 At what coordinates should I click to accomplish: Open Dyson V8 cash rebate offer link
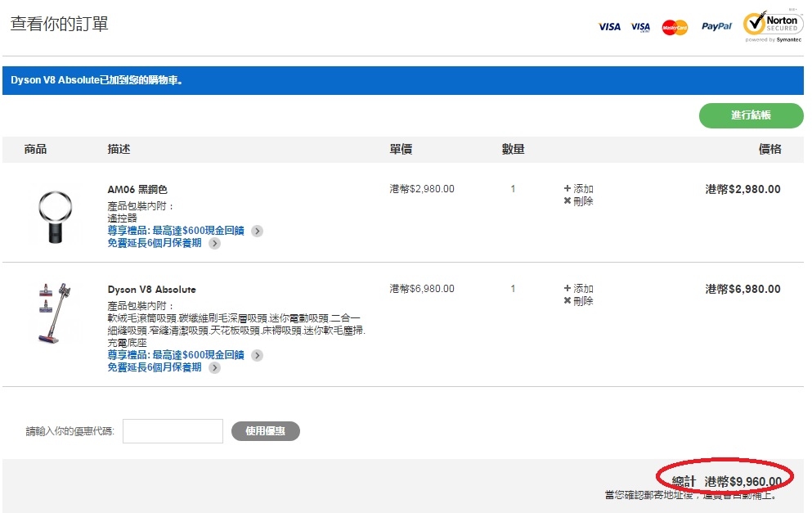176,355
